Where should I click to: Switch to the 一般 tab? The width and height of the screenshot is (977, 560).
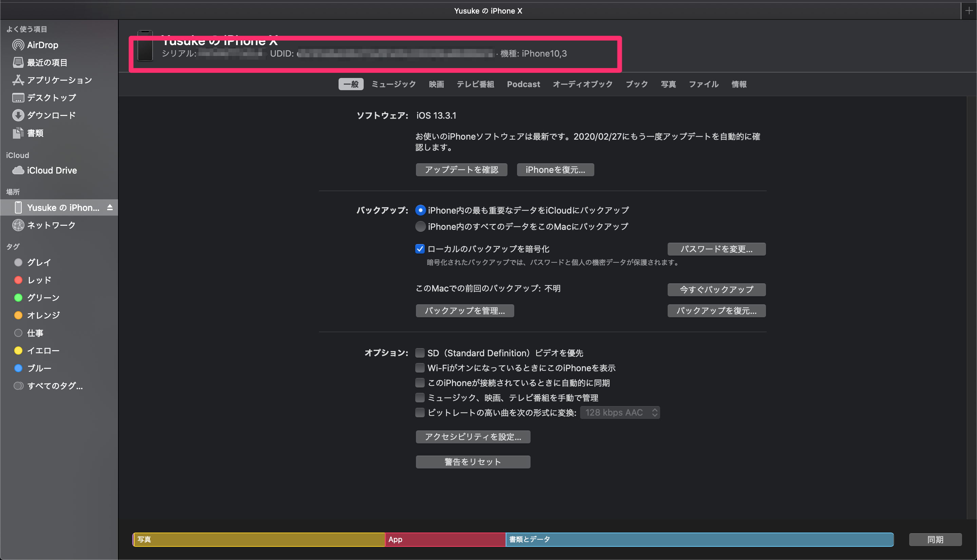coord(351,84)
